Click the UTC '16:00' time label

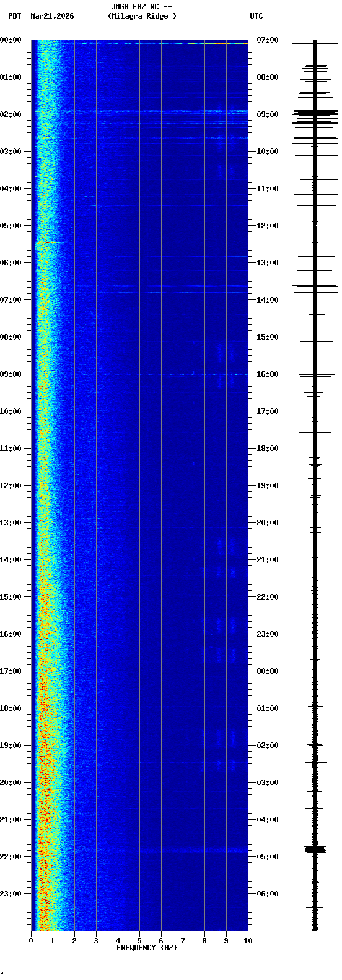pyautogui.click(x=268, y=374)
